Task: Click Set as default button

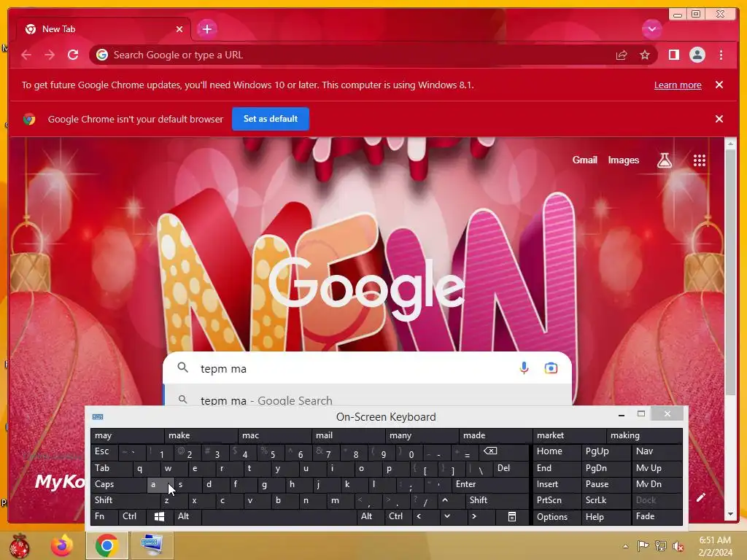Action: [271, 119]
